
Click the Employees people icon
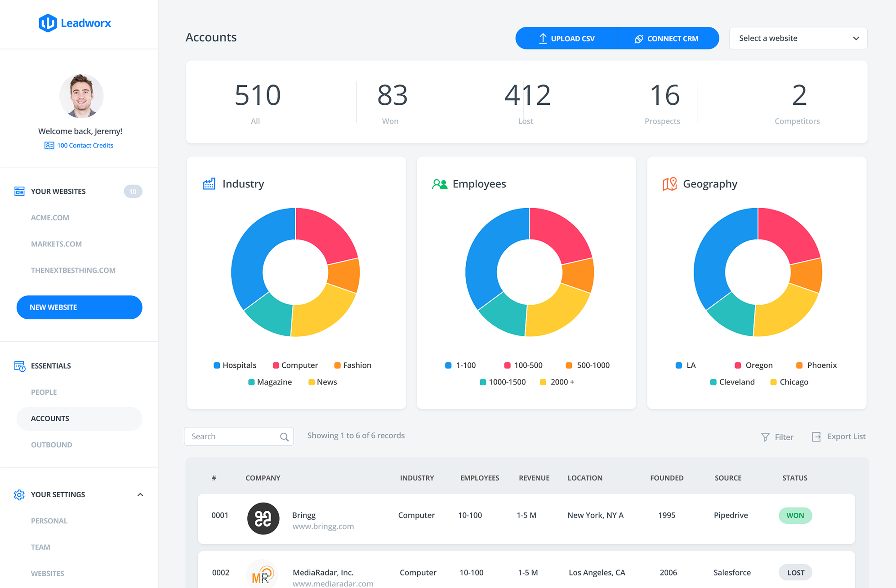click(x=440, y=184)
